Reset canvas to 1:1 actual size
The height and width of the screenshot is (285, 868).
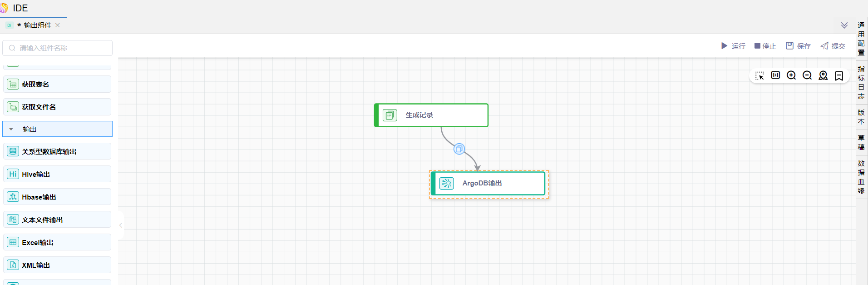(x=775, y=75)
